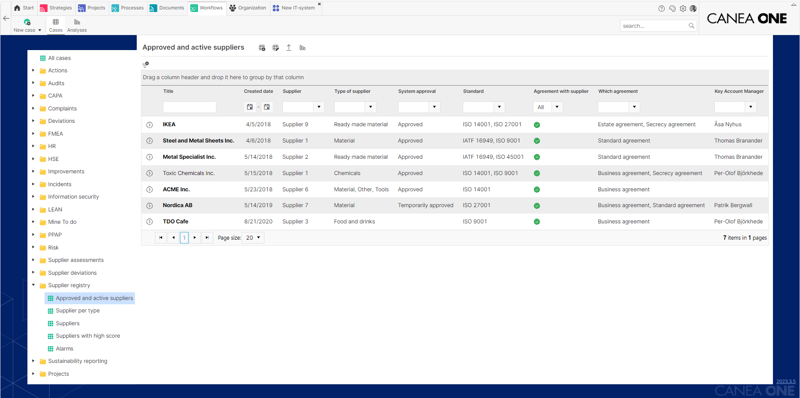Image resolution: width=800 pixels, height=398 pixels.
Task: Open the chart analysis icon beside title
Action: (x=302, y=47)
